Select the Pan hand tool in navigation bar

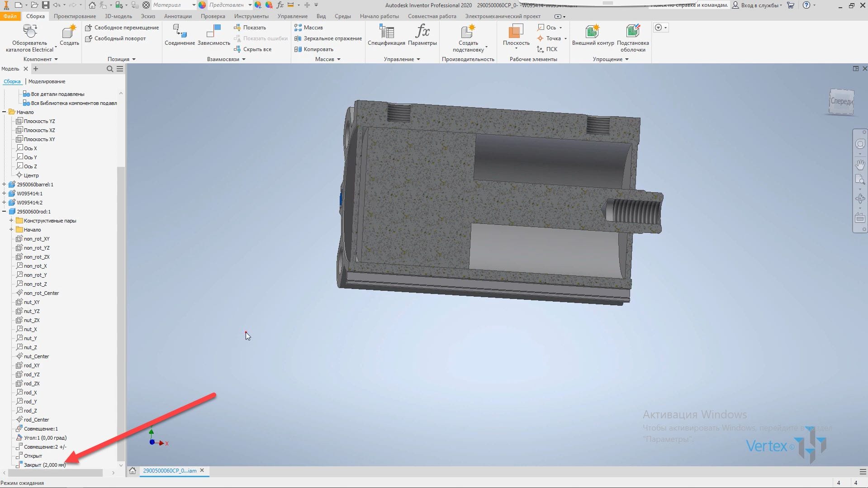860,164
